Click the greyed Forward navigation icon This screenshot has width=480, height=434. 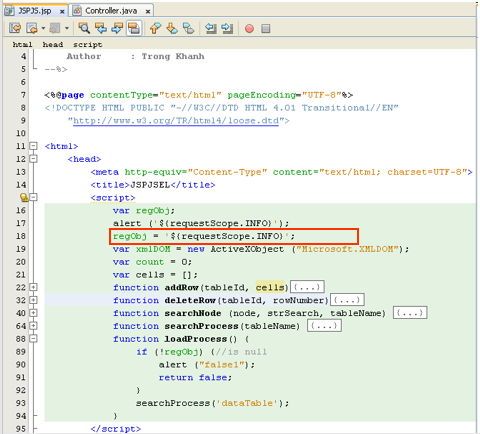click(x=55, y=28)
